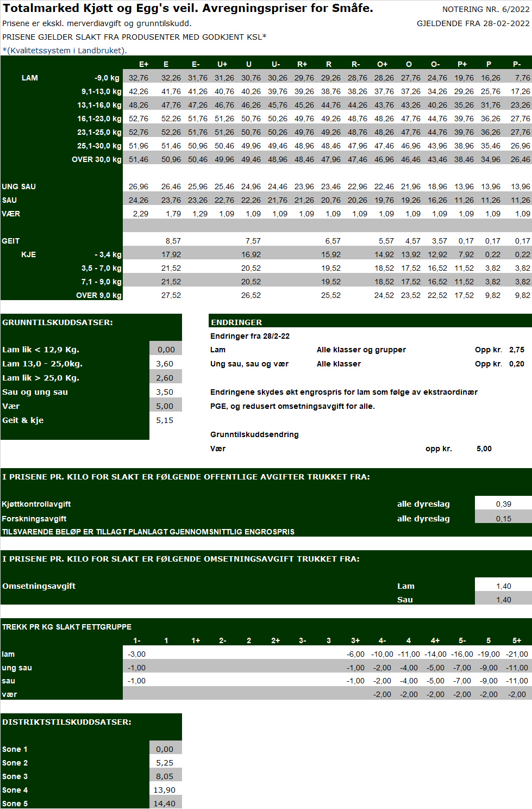Click fat group '5+' column header
This screenshot has width=532, height=809.
pyautogui.click(x=517, y=640)
